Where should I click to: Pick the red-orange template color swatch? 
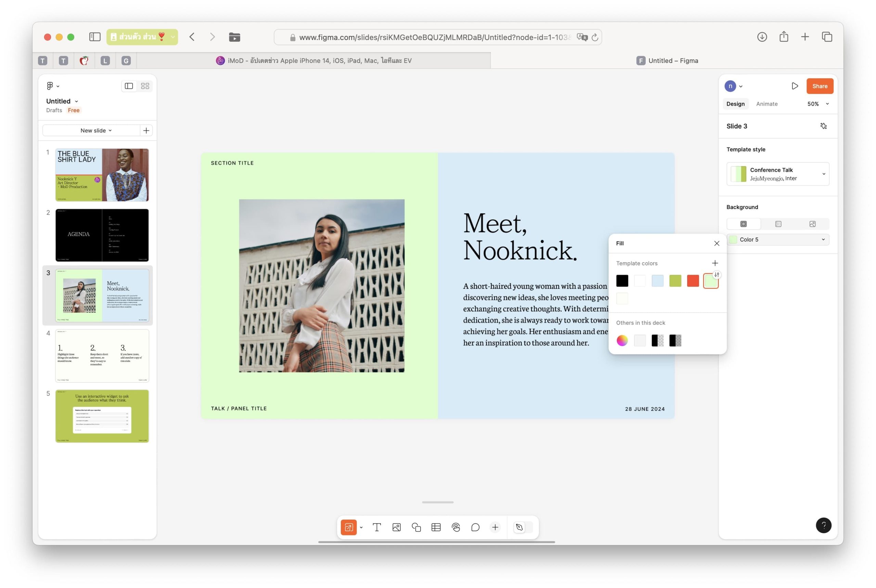coord(693,281)
